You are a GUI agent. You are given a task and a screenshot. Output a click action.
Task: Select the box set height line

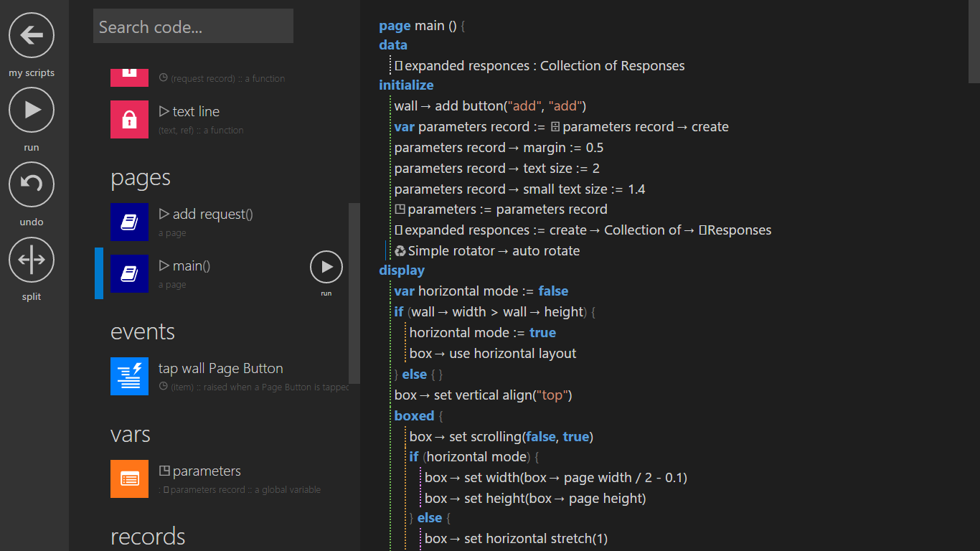click(x=535, y=499)
